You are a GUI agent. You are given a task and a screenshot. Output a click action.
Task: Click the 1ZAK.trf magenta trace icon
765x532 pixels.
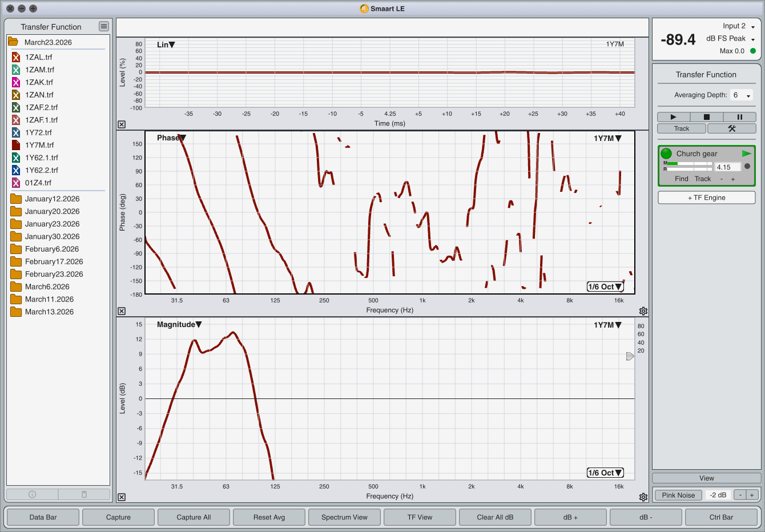tap(16, 82)
